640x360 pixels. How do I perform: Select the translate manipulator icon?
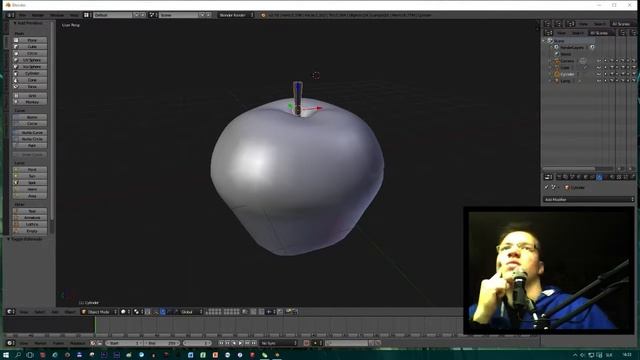pyautogui.click(x=163, y=311)
